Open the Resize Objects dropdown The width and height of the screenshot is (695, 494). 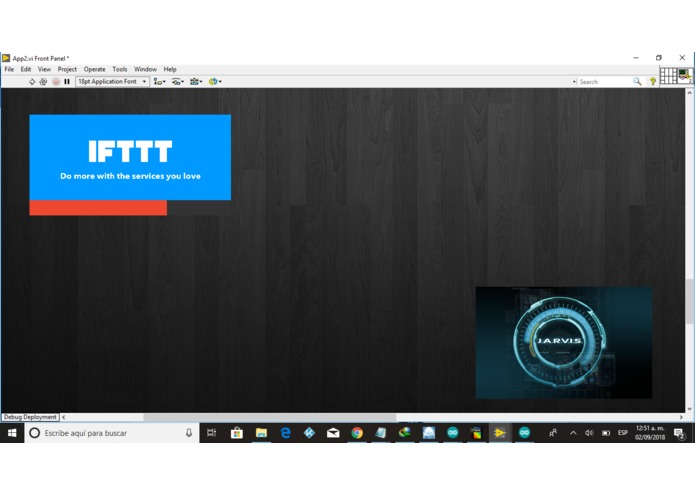(196, 82)
